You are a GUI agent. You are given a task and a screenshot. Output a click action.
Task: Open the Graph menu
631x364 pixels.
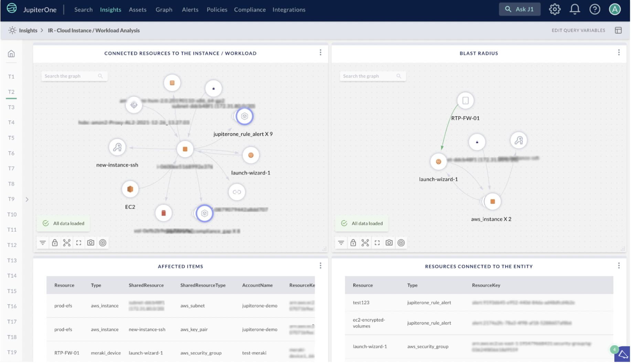[x=164, y=10]
